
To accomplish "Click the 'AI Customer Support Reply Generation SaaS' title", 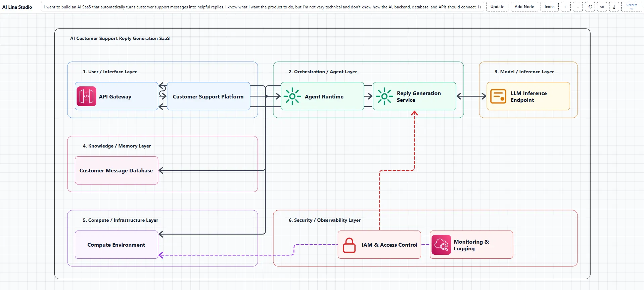I will pos(120,38).
